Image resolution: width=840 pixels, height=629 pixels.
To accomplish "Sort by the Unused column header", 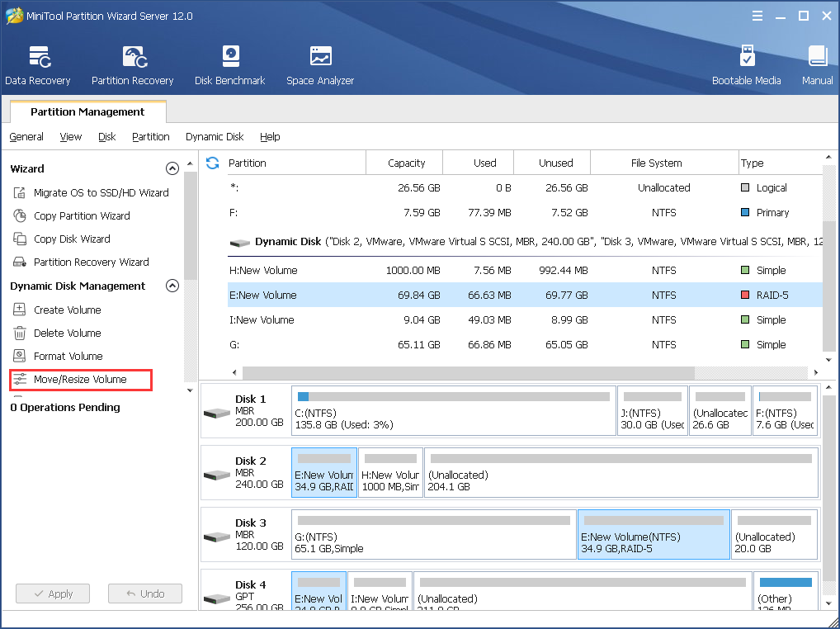I will point(552,163).
